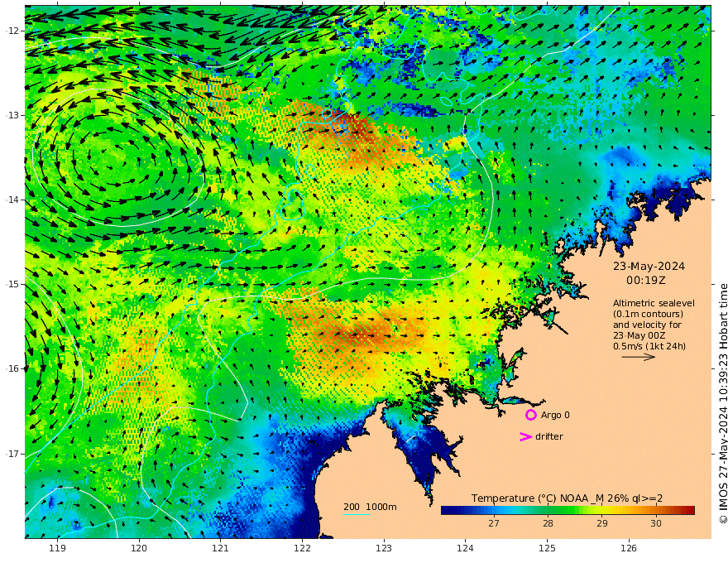
Task: Click latitude label -17 on left axis
Action: tap(12, 454)
